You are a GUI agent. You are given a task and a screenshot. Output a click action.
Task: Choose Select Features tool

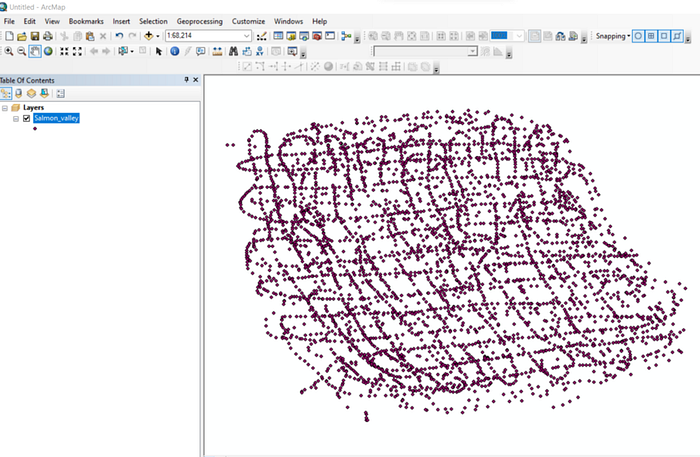click(123, 51)
